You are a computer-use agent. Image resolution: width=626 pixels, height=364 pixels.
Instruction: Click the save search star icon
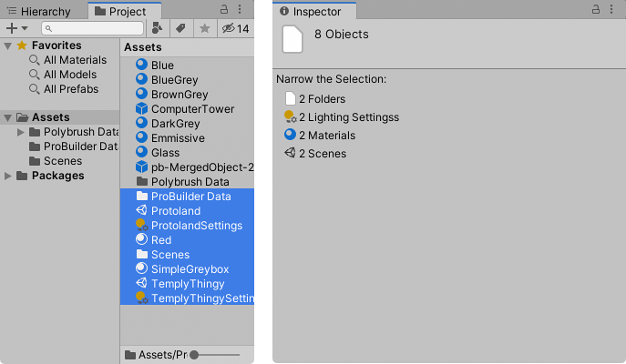[x=205, y=28]
